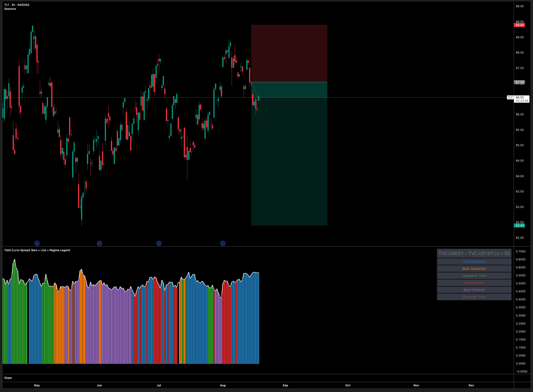The image size is (533, 392).
Task: Click the red stop-loss zone of the short position
Action: 289,53
